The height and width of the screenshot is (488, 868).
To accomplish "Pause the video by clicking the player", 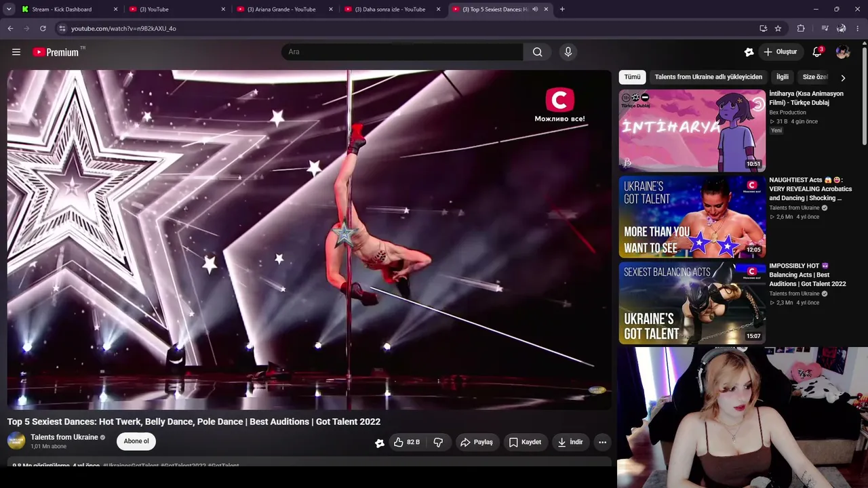I will (x=309, y=240).
